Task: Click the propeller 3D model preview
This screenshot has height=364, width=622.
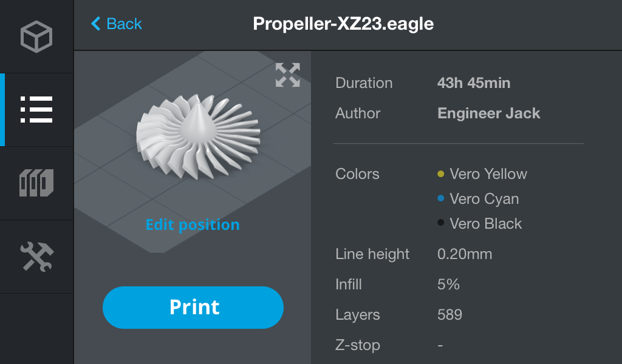Action: 197,136
